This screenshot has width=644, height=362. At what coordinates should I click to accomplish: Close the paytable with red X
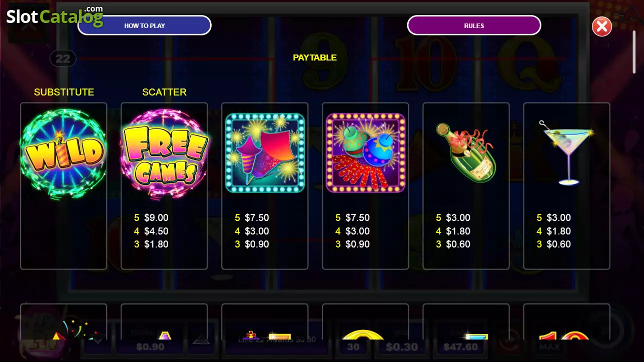(602, 26)
